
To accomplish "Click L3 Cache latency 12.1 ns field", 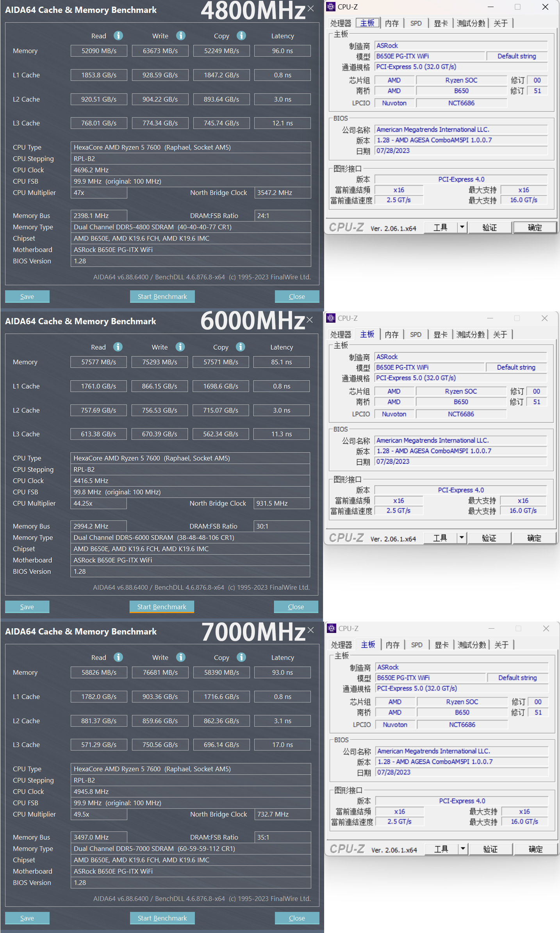I will click(282, 123).
